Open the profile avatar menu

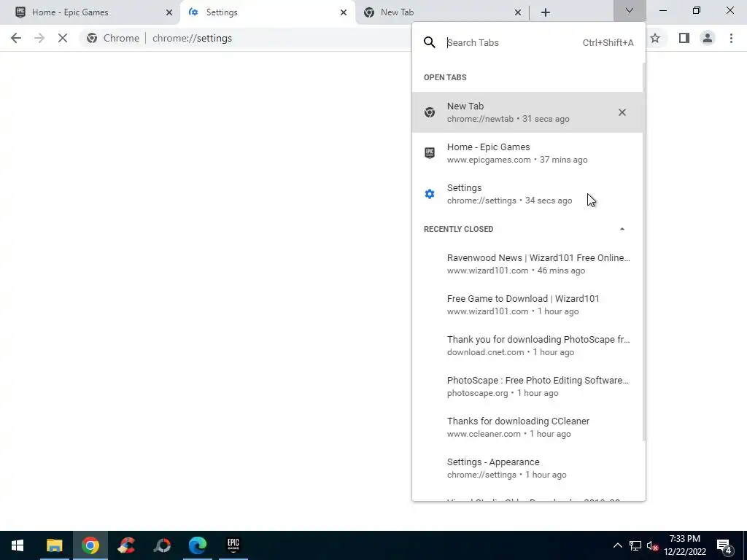tap(708, 38)
